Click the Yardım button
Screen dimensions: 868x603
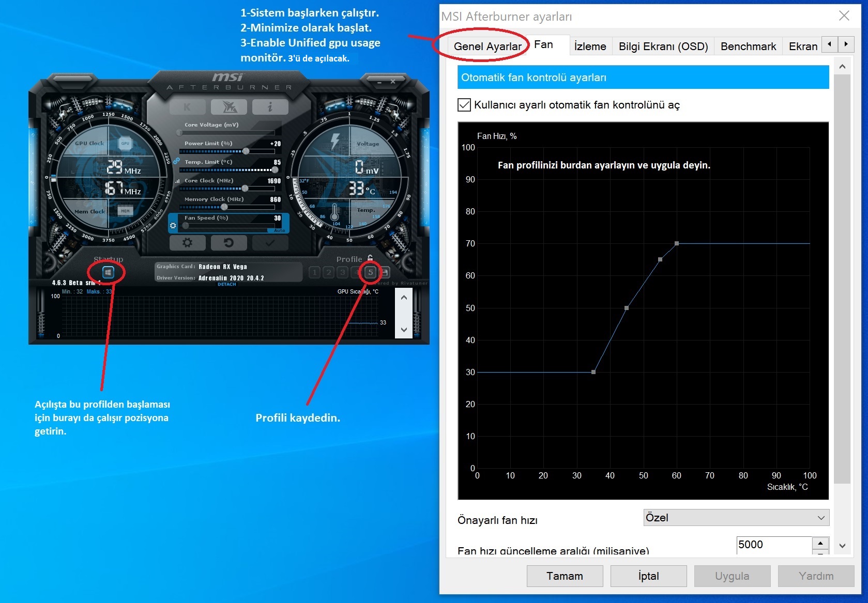pyautogui.click(x=816, y=576)
